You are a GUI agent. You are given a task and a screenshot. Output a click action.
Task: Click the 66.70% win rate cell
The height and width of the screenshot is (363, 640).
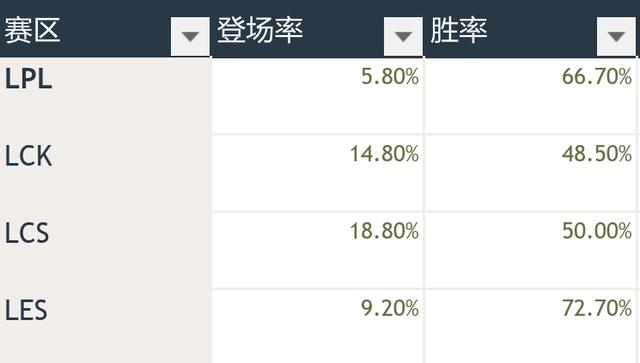[531, 96]
